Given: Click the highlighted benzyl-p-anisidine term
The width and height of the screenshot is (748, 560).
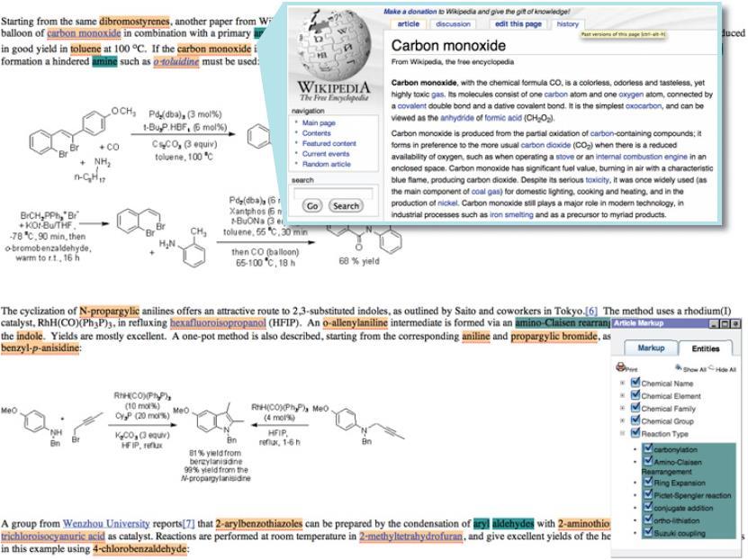Looking at the screenshot, I should (41, 348).
